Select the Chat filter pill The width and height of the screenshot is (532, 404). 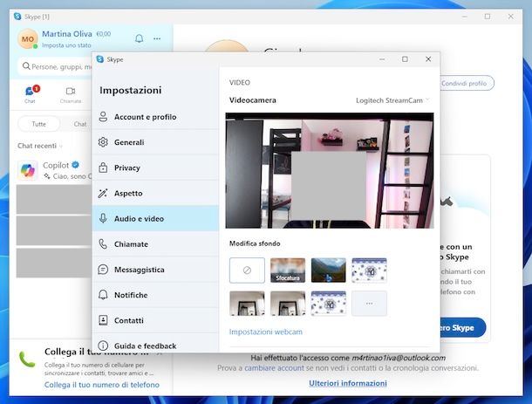point(80,124)
